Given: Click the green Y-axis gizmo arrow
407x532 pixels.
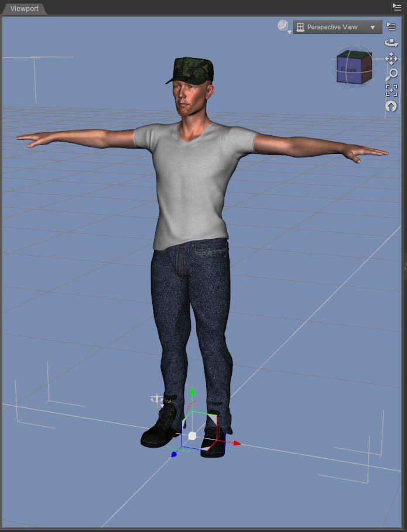Looking at the screenshot, I should click(192, 392).
